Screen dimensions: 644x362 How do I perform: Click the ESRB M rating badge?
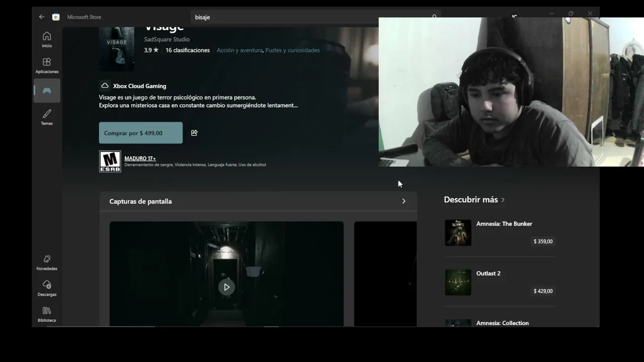[110, 161]
